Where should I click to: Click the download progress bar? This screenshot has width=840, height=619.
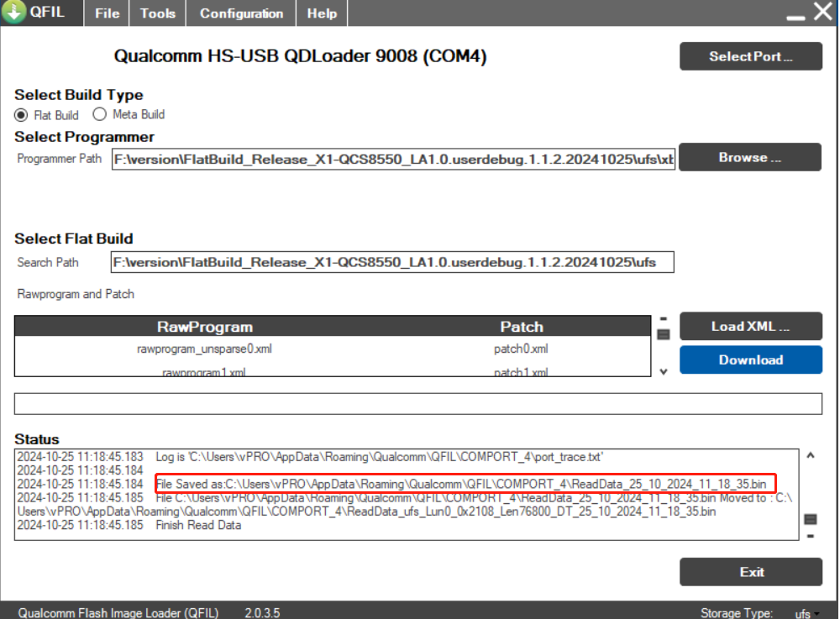417,404
